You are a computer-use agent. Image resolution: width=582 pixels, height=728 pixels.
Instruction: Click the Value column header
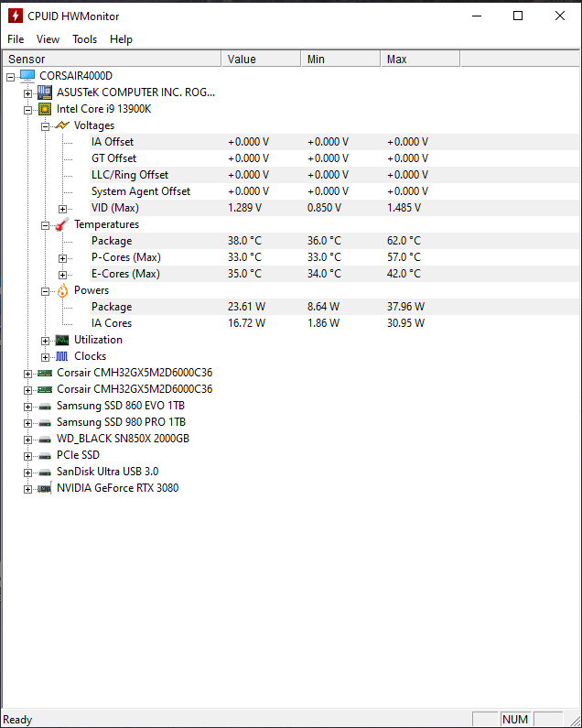click(261, 59)
